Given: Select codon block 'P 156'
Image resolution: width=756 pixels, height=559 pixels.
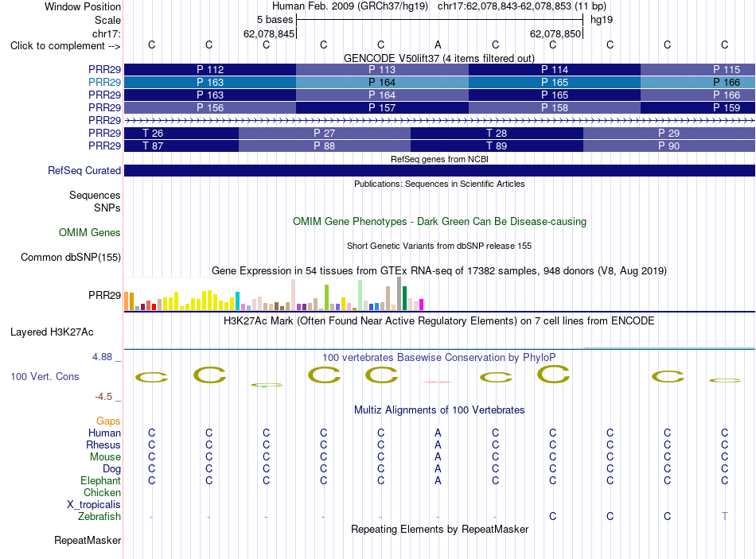Looking at the screenshot, I should 210,108.
